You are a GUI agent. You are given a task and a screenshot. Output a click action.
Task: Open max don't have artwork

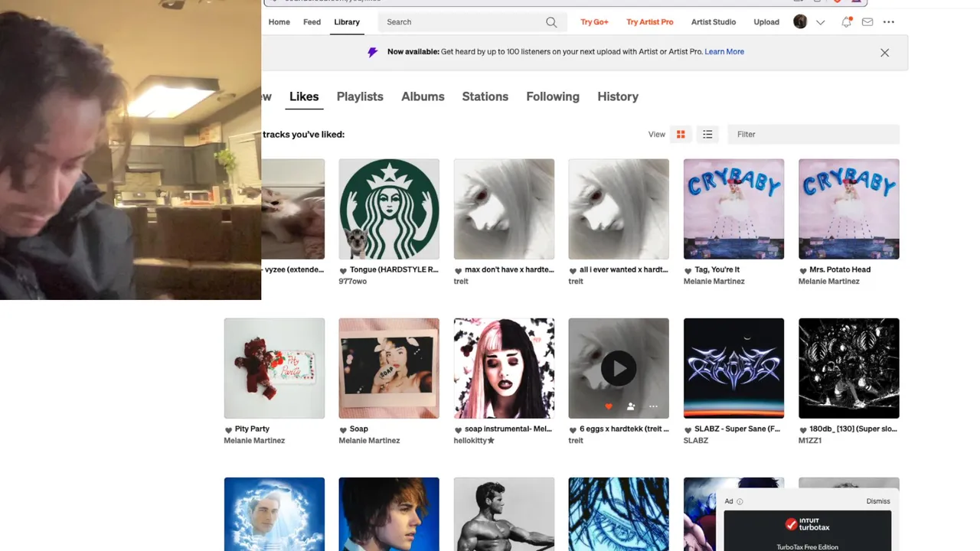coord(504,209)
